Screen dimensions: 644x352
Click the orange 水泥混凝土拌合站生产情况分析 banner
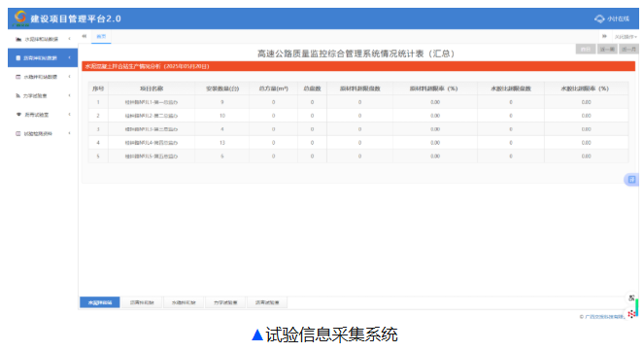coord(358,66)
